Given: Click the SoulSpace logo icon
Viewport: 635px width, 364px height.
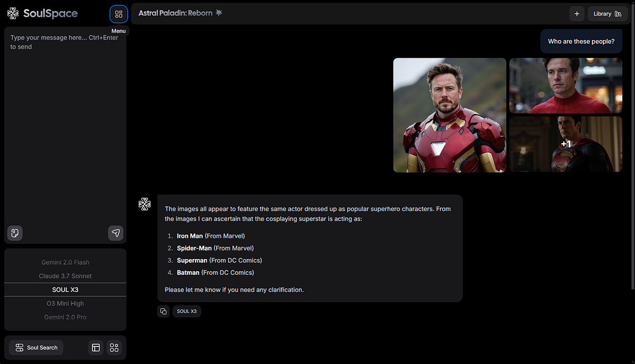Looking at the screenshot, I should coord(13,13).
